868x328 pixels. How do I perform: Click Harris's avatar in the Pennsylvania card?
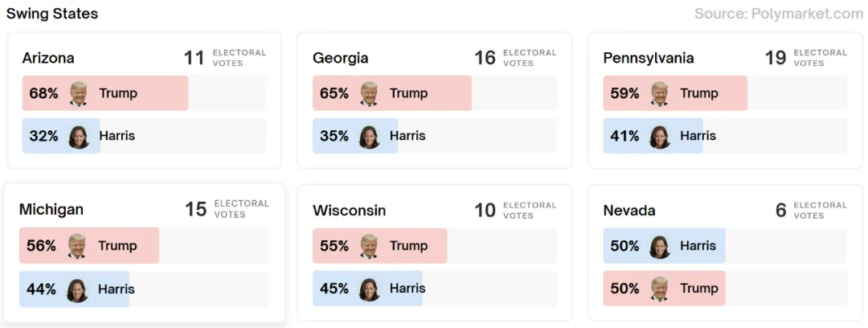(x=660, y=136)
